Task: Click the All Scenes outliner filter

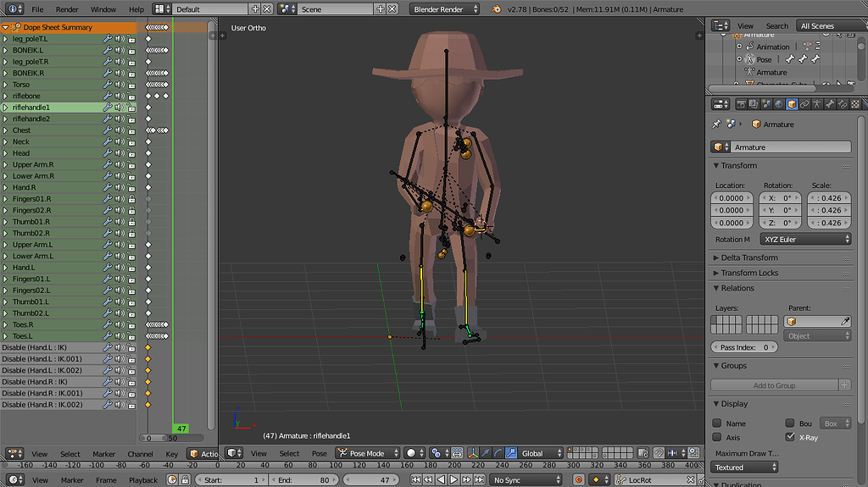Action: [x=831, y=25]
